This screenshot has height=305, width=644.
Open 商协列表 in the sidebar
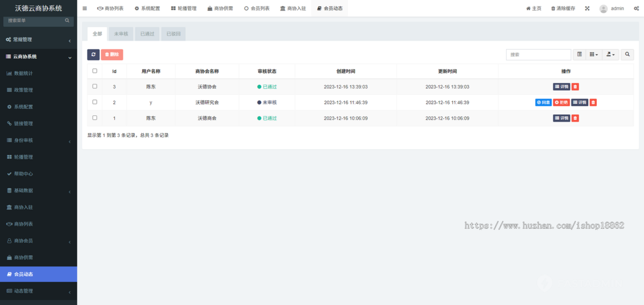[39, 224]
